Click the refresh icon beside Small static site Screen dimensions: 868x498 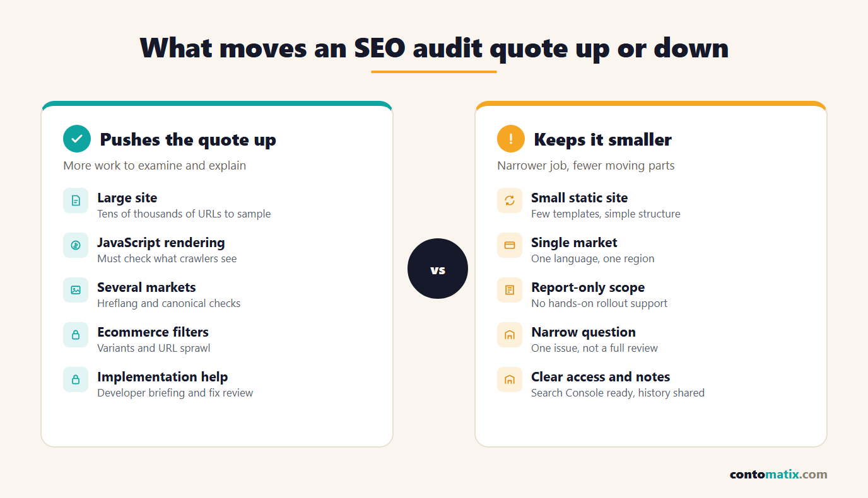510,200
